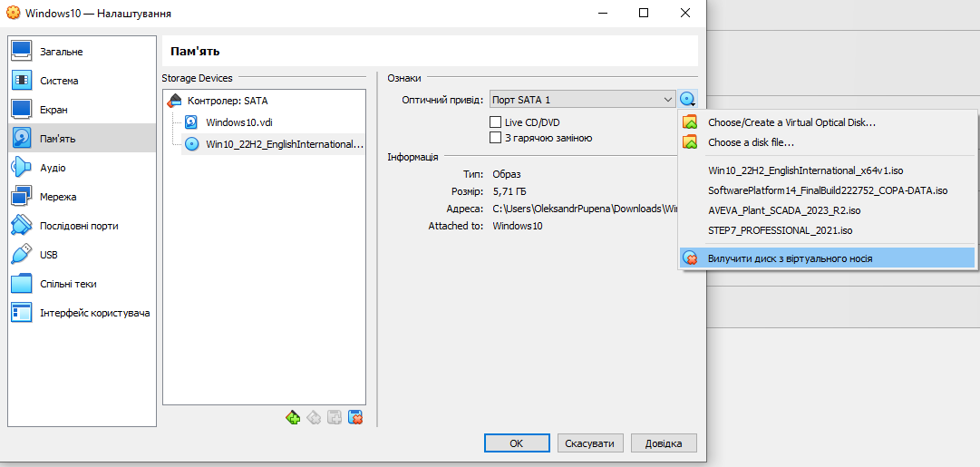Open Інтерфейс користувача settings

82,313
